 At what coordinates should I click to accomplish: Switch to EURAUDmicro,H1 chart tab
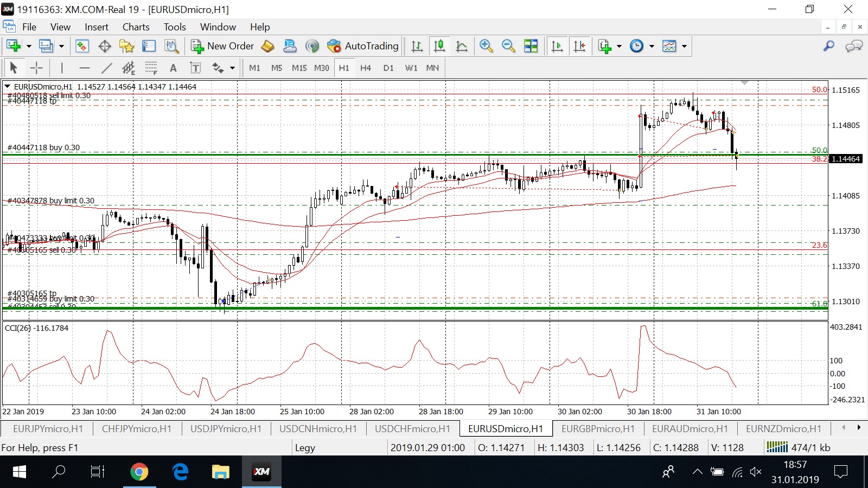click(x=690, y=429)
